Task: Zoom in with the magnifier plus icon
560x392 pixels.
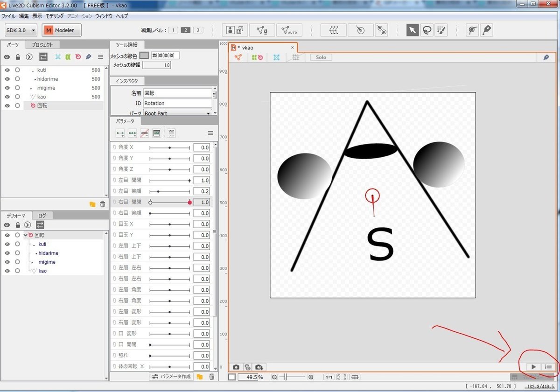Action: [311, 377]
